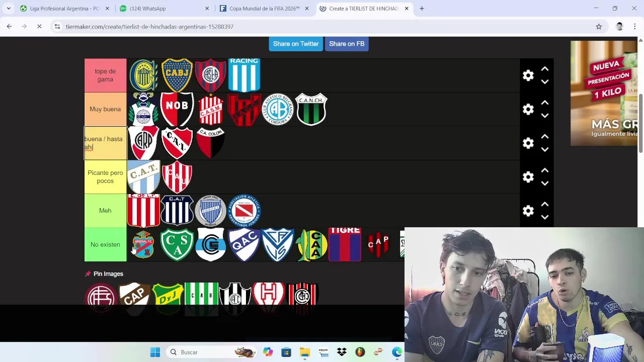Edit the 'buena / hasta ahi' tier label

[105, 143]
